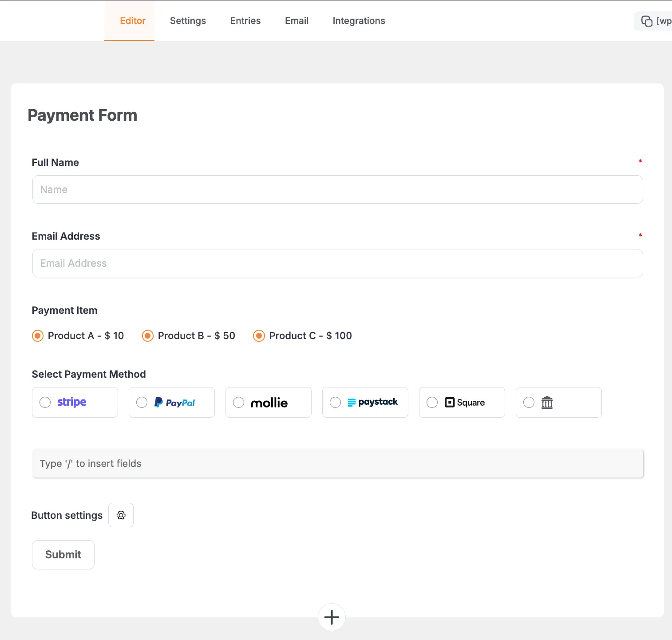Viewport: 672px width, 640px height.
Task: Select Product C - $100 option
Action: pos(259,336)
